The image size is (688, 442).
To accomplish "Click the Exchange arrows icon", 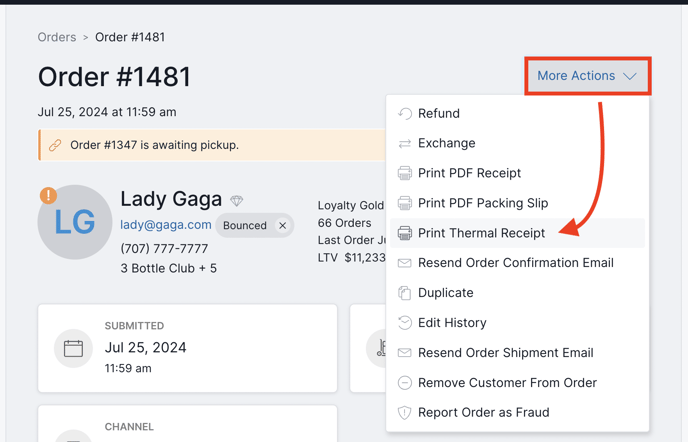I will [405, 144].
